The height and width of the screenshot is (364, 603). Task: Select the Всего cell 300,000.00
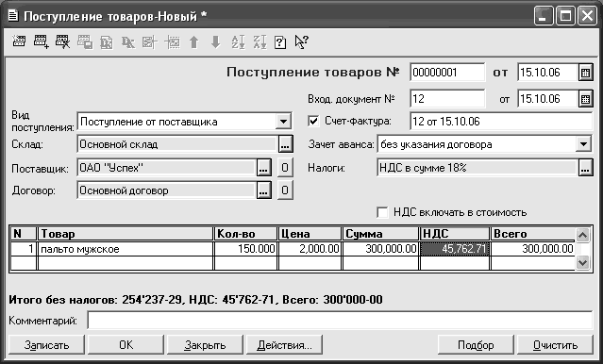pyautogui.click(x=533, y=249)
